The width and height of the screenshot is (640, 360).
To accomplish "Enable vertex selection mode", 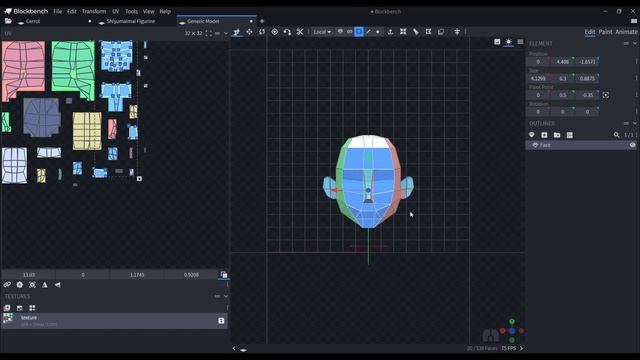I will (x=378, y=31).
